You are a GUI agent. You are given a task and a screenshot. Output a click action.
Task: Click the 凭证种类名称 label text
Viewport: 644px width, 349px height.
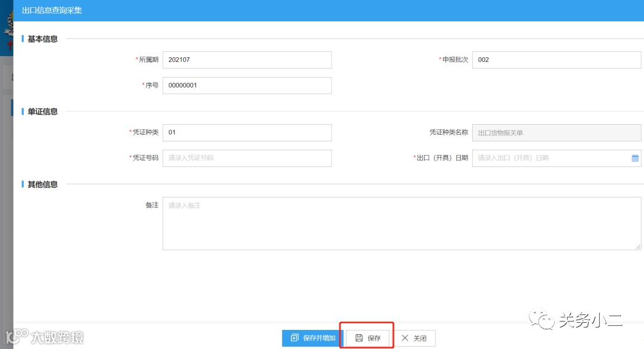(x=449, y=132)
